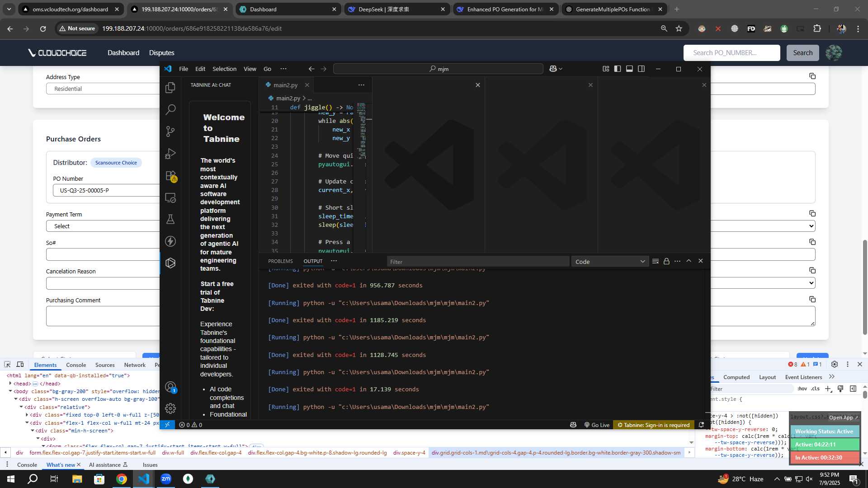This screenshot has width=868, height=488.
Task: Open the Cancelation Reason dropdown arrow
Action: pos(811,283)
